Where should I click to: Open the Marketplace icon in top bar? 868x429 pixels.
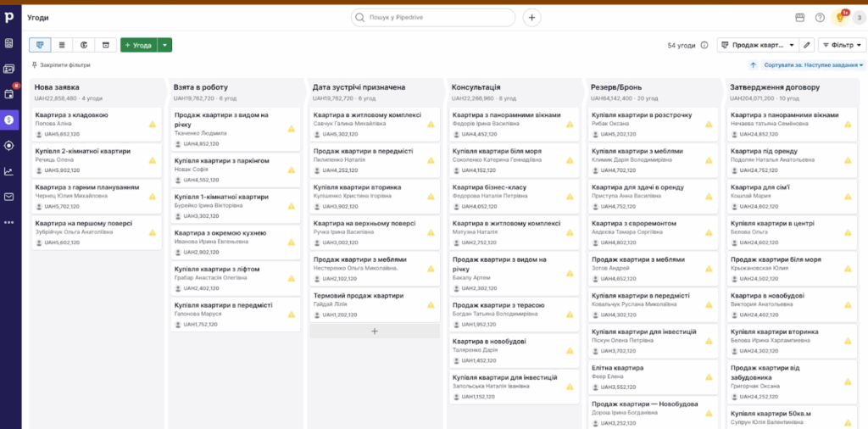(799, 17)
